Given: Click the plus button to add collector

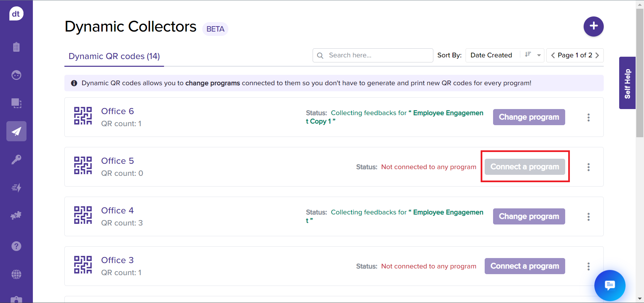Looking at the screenshot, I should 593,26.
